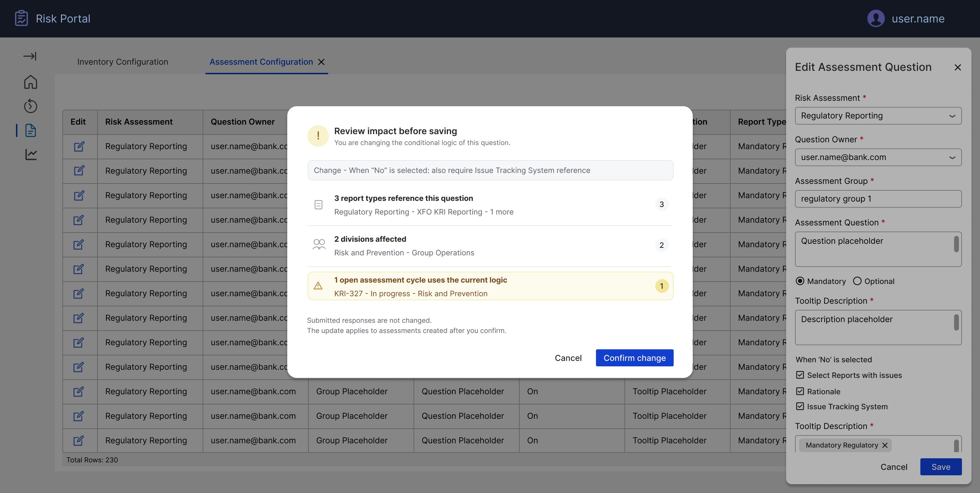
Task: Click the edit pencil icon in the fourth table row
Action: click(x=79, y=220)
